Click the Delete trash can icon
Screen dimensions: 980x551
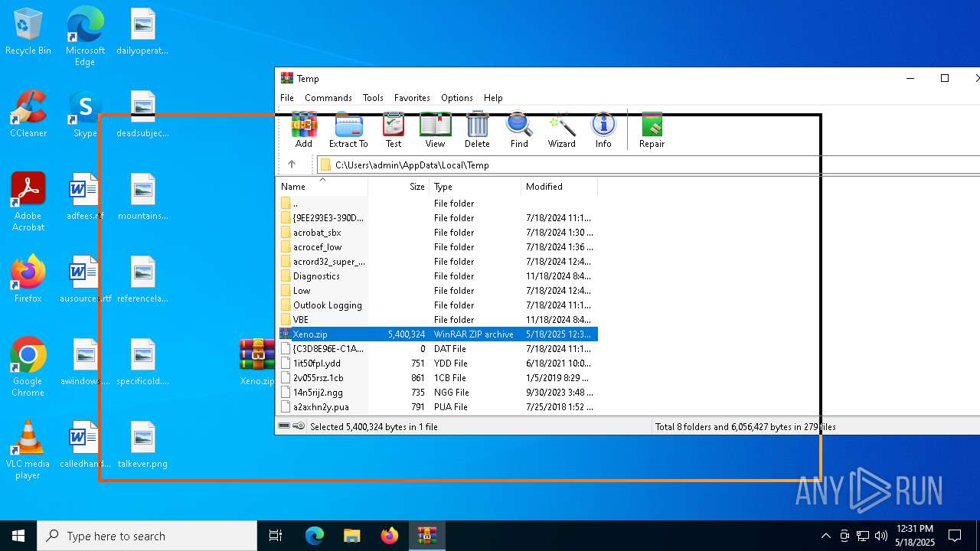477,129
